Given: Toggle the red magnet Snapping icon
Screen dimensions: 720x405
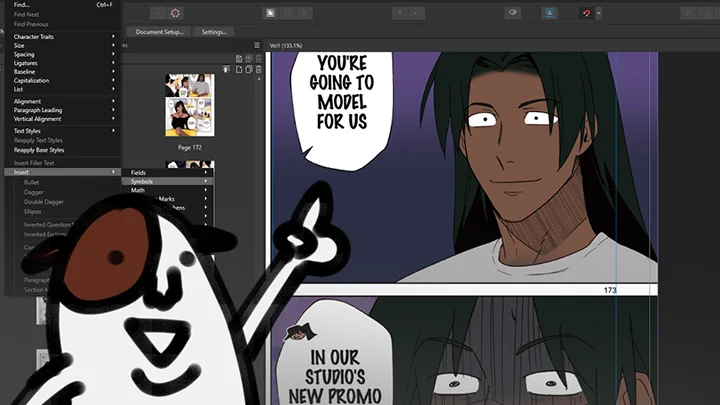Looking at the screenshot, I should tap(586, 13).
